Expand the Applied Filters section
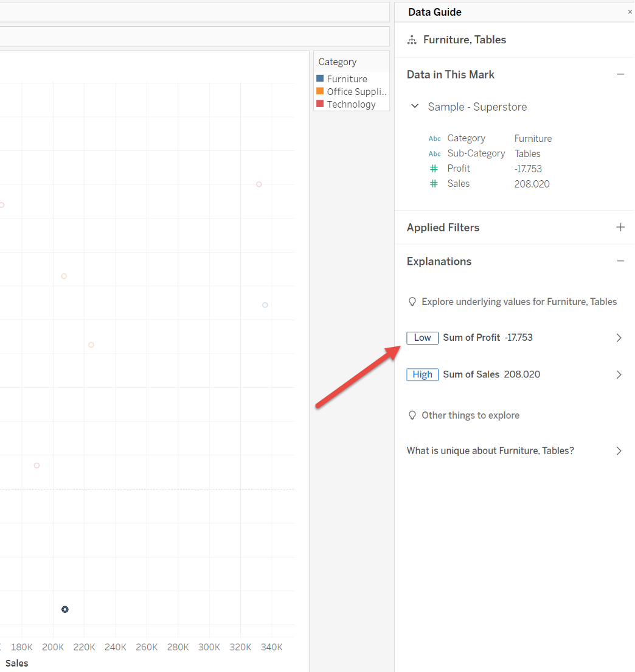 (620, 227)
